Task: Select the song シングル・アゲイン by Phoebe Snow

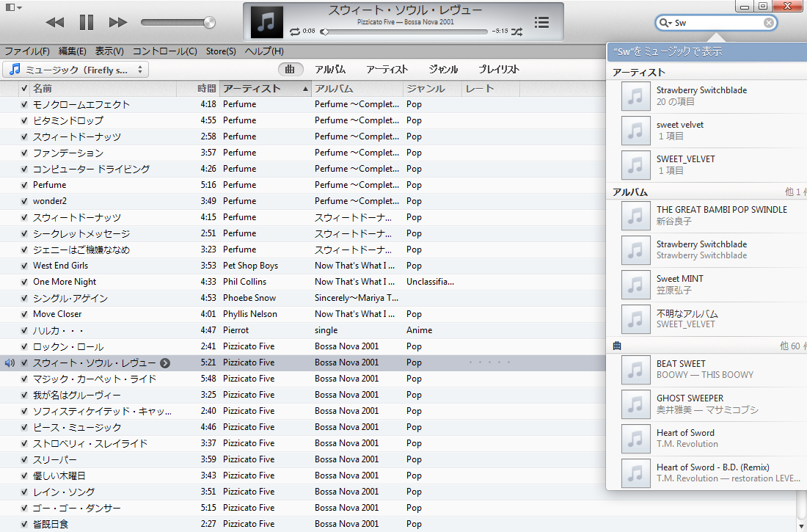Action: point(302,298)
